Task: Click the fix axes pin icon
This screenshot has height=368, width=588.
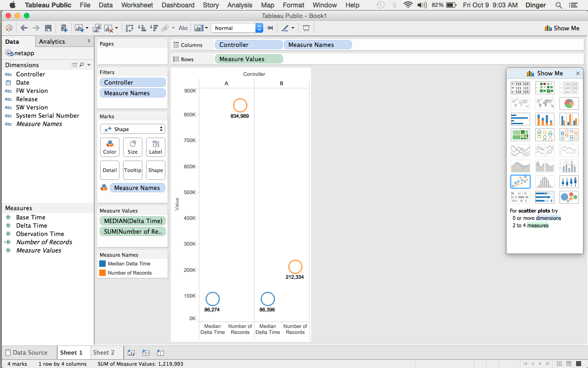Action: point(270,28)
